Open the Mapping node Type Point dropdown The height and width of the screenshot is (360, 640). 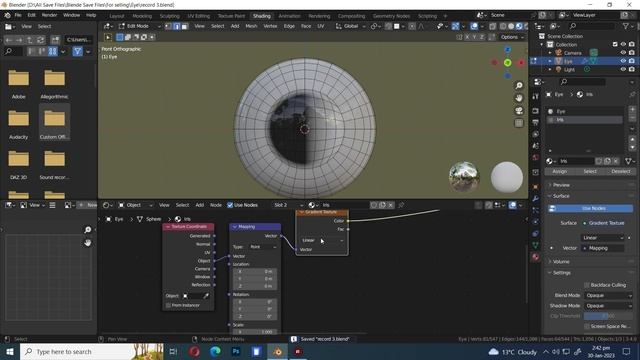[263, 247]
